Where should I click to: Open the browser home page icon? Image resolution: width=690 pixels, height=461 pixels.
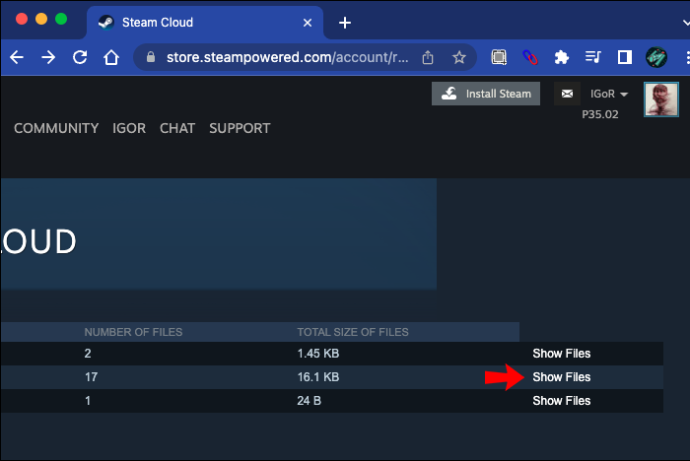click(111, 57)
